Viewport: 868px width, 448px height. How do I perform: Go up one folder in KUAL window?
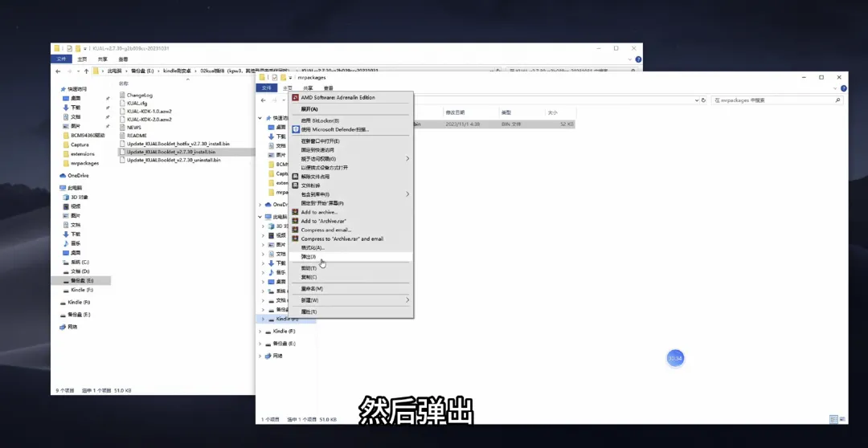[x=86, y=71]
